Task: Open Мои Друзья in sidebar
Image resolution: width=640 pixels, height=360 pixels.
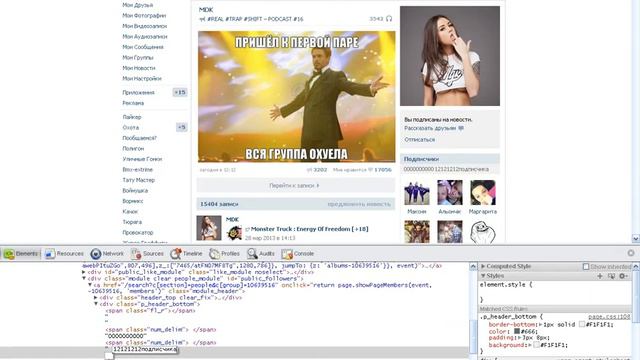Action: point(138,5)
